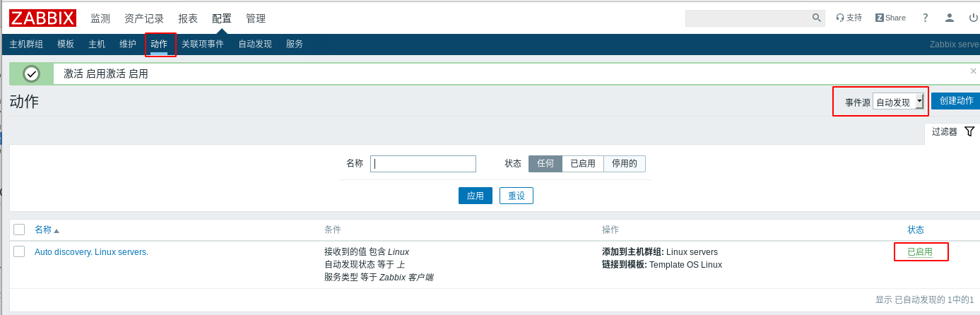Go to 关联项事件 submenu
980x315 pixels.
(203, 44)
